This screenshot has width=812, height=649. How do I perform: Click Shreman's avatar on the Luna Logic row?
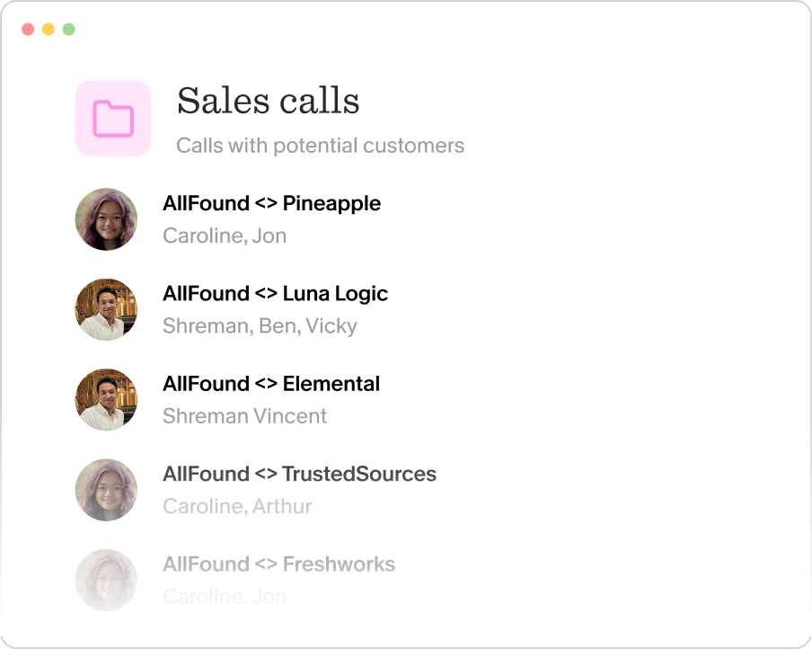pos(106,309)
